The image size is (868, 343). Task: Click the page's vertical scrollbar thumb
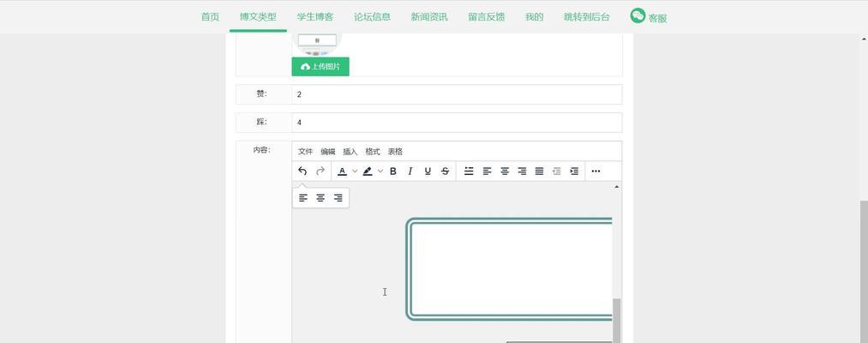click(x=864, y=272)
